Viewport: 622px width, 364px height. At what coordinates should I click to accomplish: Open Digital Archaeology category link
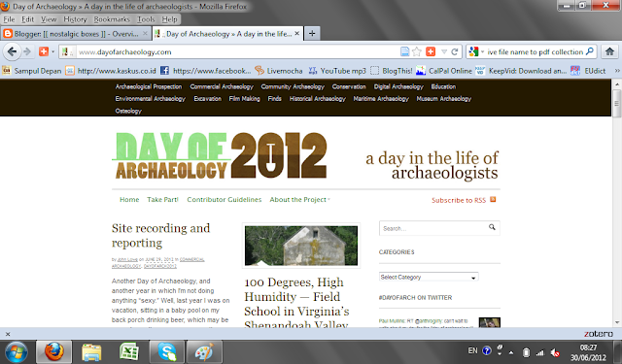tap(398, 86)
